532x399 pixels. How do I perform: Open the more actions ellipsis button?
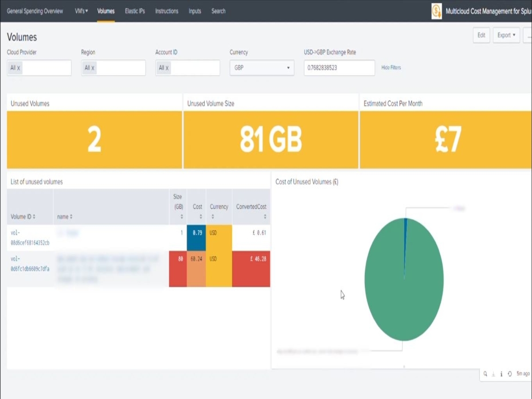(x=528, y=35)
